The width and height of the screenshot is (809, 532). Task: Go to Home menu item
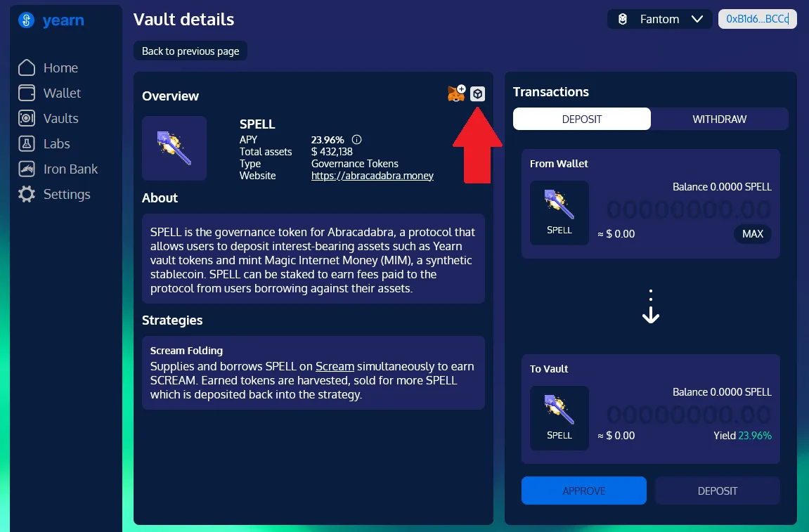[x=60, y=67]
